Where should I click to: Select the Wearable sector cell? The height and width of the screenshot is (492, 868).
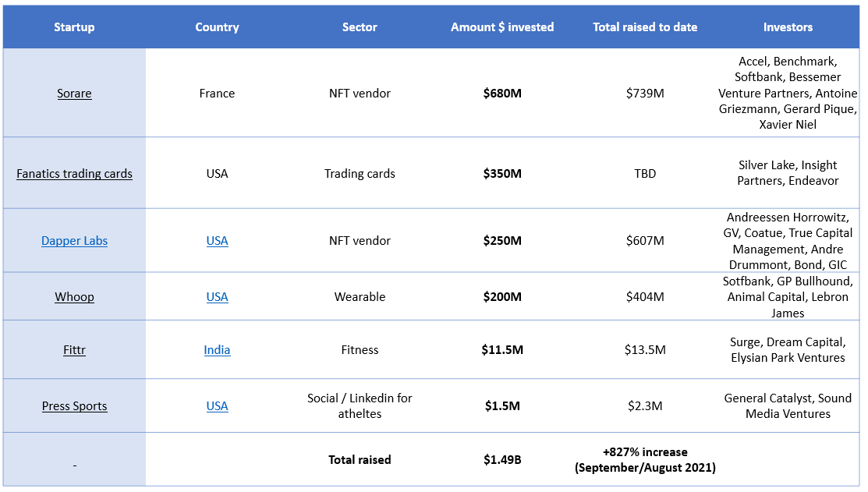tap(360, 296)
